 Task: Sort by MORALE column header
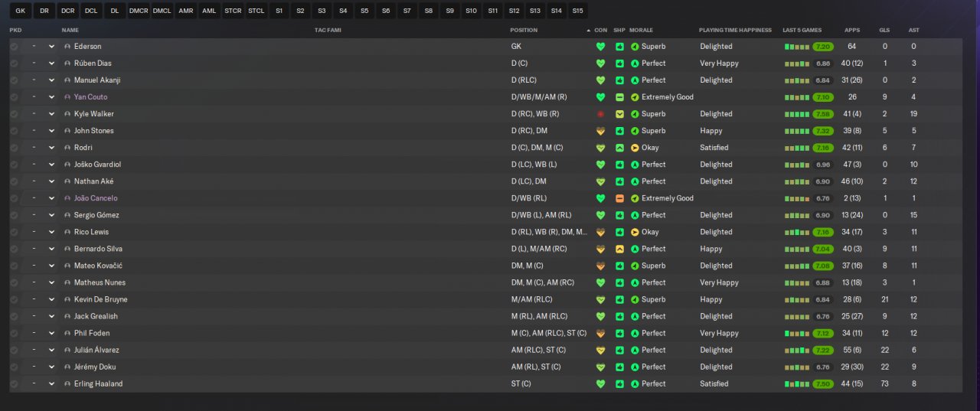pyautogui.click(x=642, y=30)
